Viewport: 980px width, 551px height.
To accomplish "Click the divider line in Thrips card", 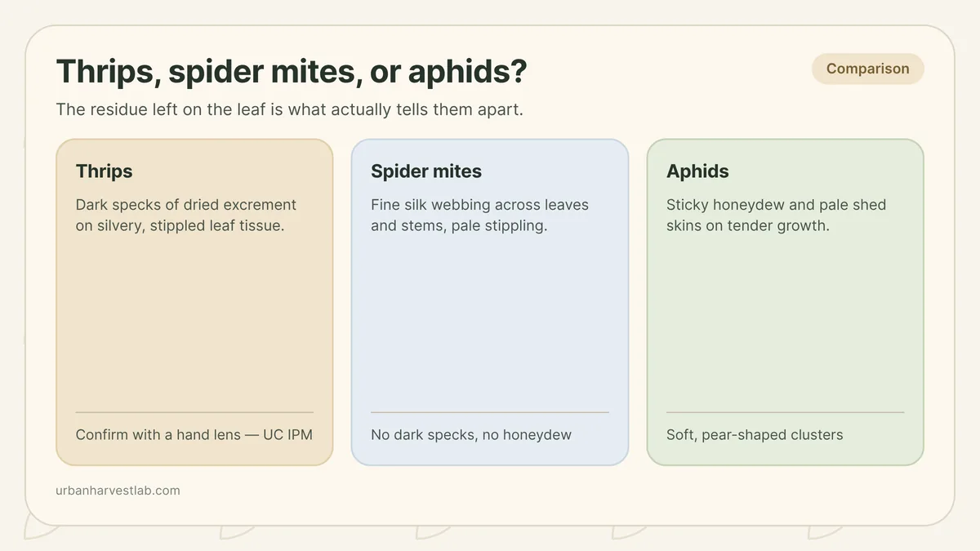I will pos(194,412).
